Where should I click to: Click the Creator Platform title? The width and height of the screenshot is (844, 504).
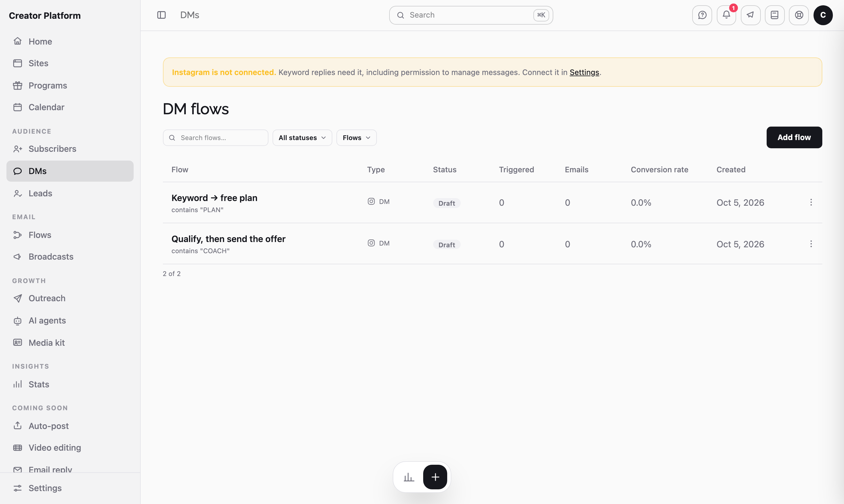[45, 16]
